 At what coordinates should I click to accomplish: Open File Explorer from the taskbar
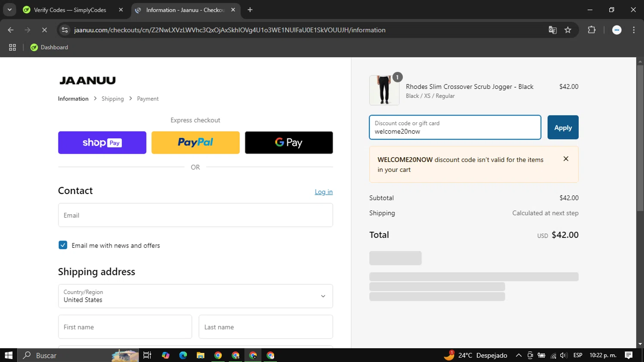point(200,355)
